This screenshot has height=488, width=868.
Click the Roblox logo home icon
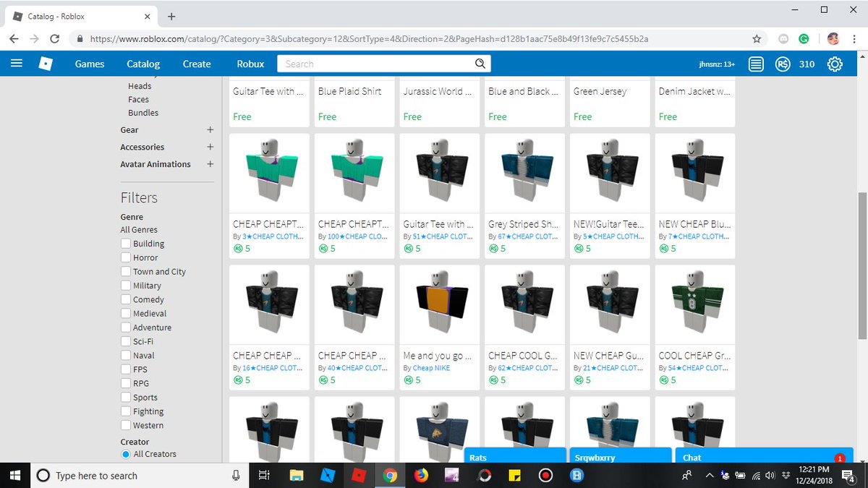46,64
